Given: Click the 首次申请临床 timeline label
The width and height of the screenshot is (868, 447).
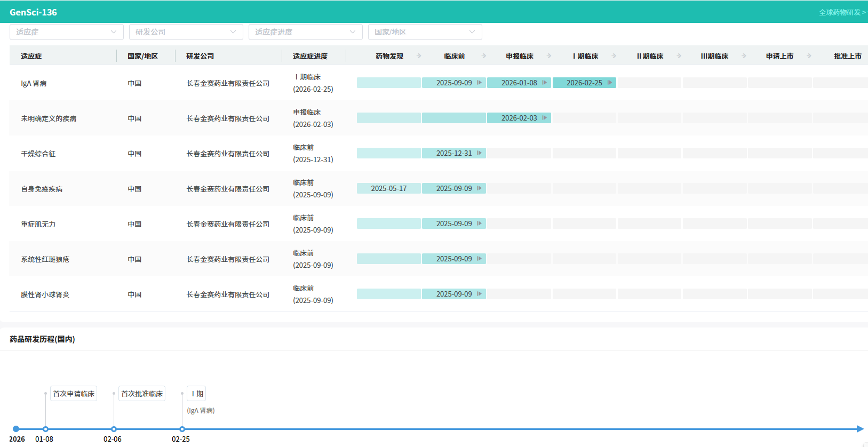Looking at the screenshot, I should click(x=74, y=394).
